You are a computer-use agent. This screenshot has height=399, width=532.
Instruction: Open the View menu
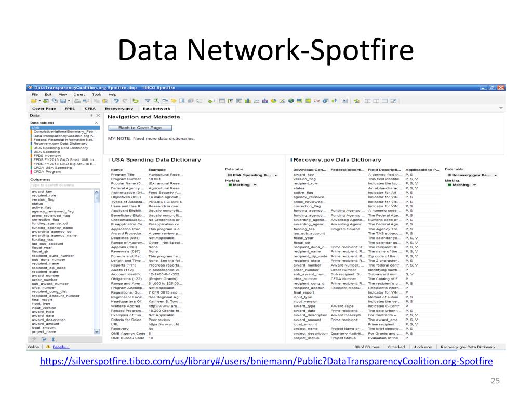(63, 95)
